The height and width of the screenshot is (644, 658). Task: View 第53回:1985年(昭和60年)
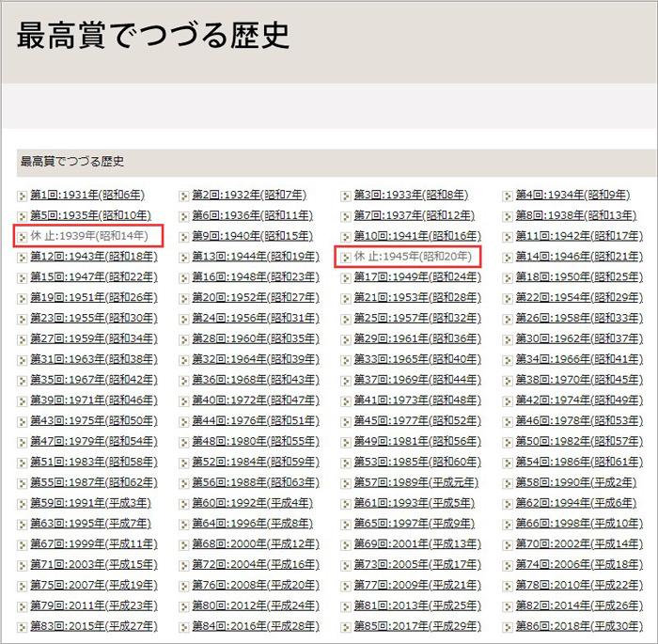point(417,463)
